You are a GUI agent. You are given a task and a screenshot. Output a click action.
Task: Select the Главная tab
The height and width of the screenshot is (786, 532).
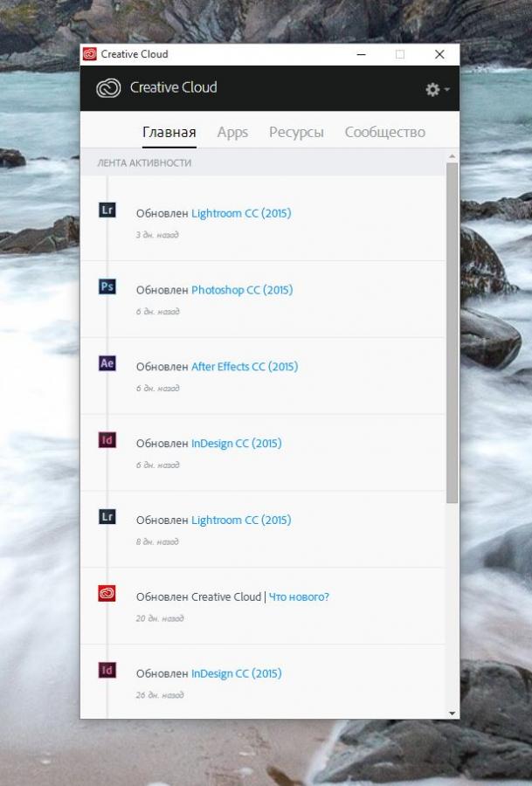[169, 132]
